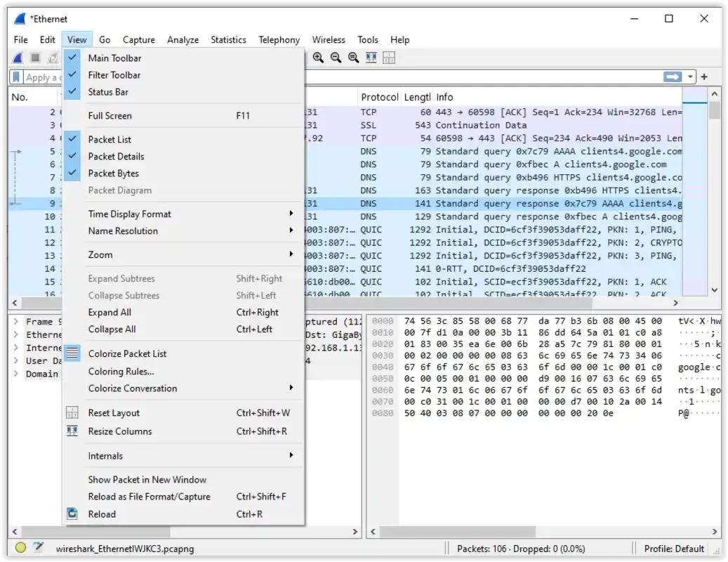The height and width of the screenshot is (562, 728).
Task: Click the Reset Layout menu icon
Action: 72,412
